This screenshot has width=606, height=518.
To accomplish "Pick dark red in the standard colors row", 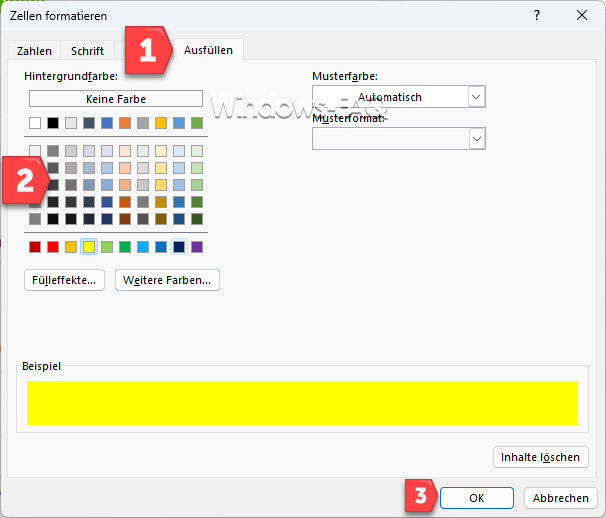I will [x=35, y=247].
